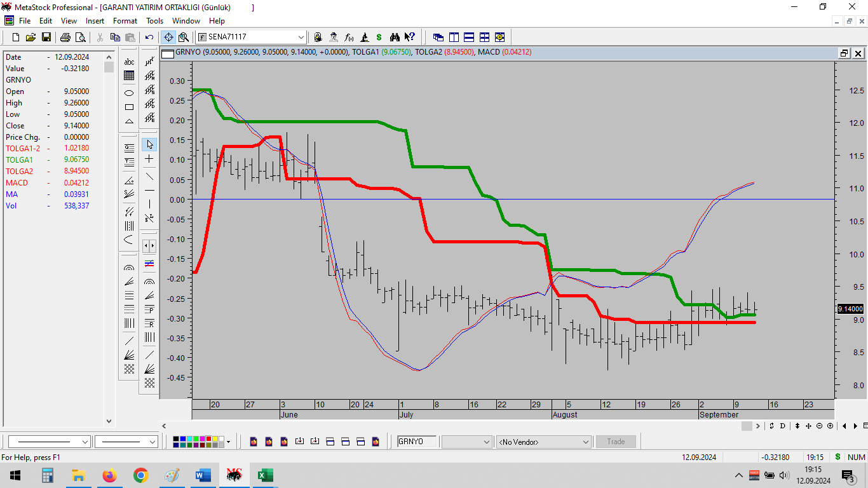
Task: Click the greyed-out Trade button
Action: tap(616, 442)
